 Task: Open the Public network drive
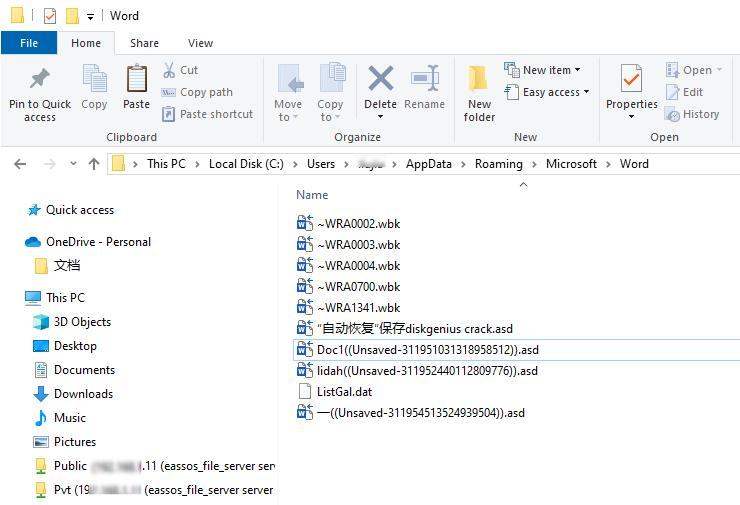coord(155,466)
